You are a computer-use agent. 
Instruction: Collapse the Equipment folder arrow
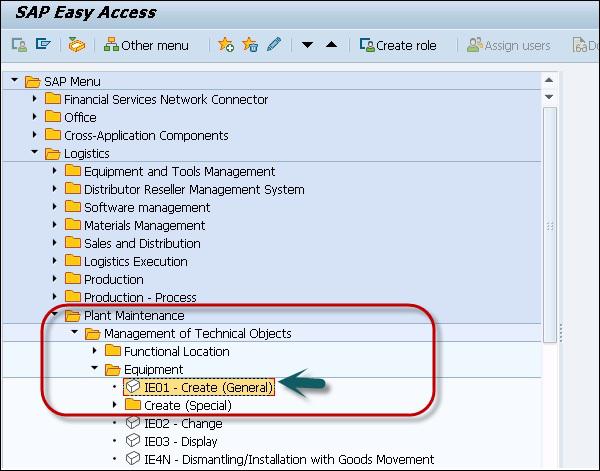tap(95, 368)
